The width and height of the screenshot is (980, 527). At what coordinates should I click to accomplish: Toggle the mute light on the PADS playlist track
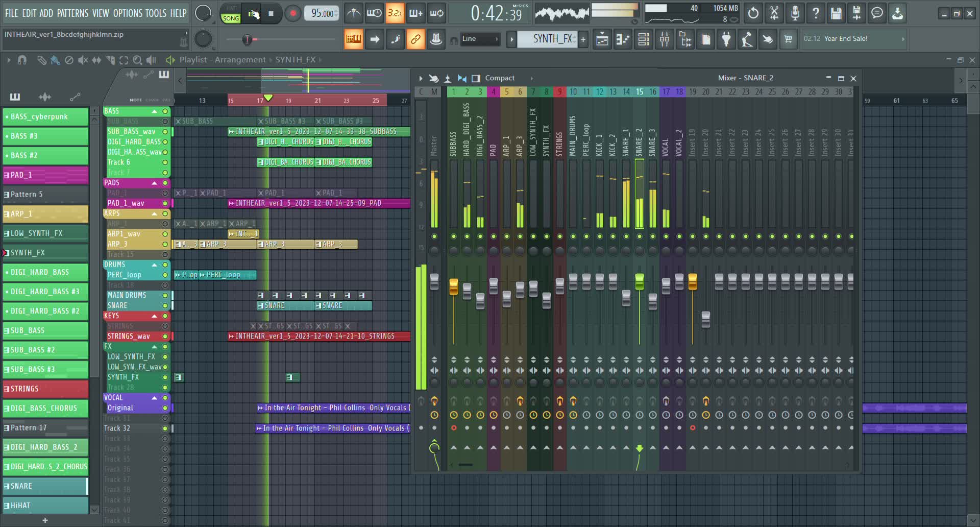click(x=165, y=183)
